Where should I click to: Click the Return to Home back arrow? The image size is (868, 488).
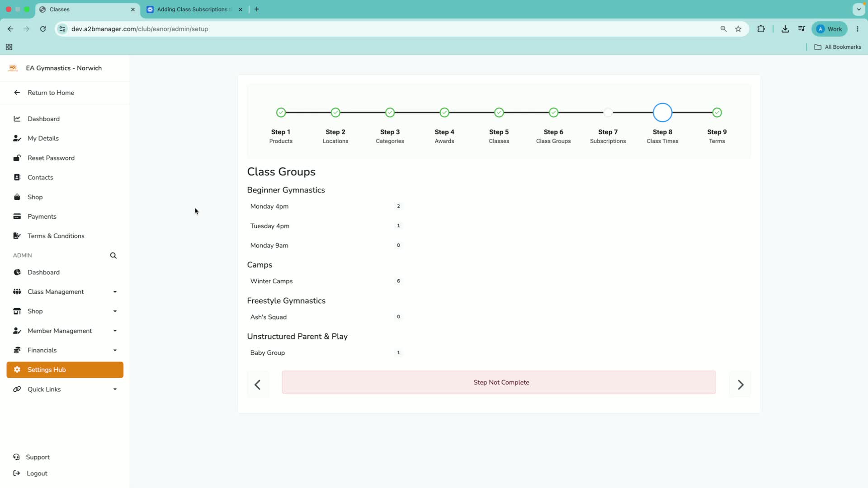click(17, 93)
